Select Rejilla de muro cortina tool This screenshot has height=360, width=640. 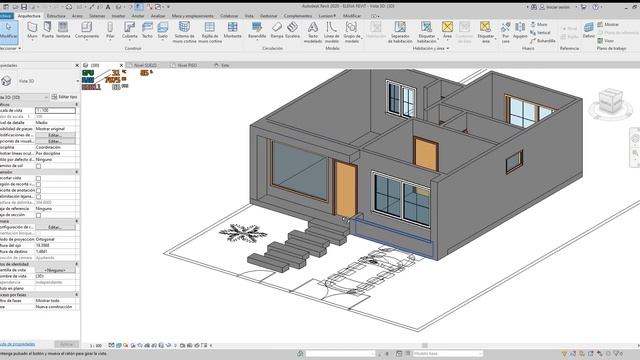(x=210, y=32)
